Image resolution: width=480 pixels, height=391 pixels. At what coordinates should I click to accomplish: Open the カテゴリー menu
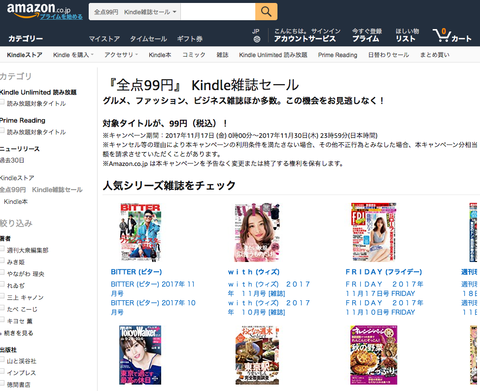click(26, 39)
